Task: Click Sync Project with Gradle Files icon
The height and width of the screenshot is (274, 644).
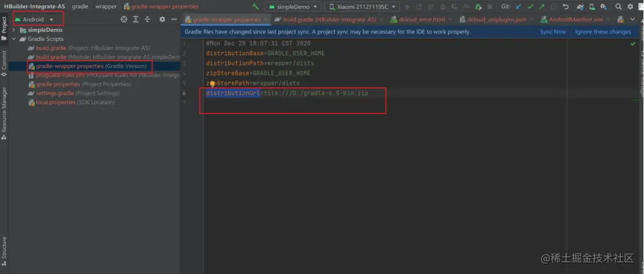Action: click(580, 6)
